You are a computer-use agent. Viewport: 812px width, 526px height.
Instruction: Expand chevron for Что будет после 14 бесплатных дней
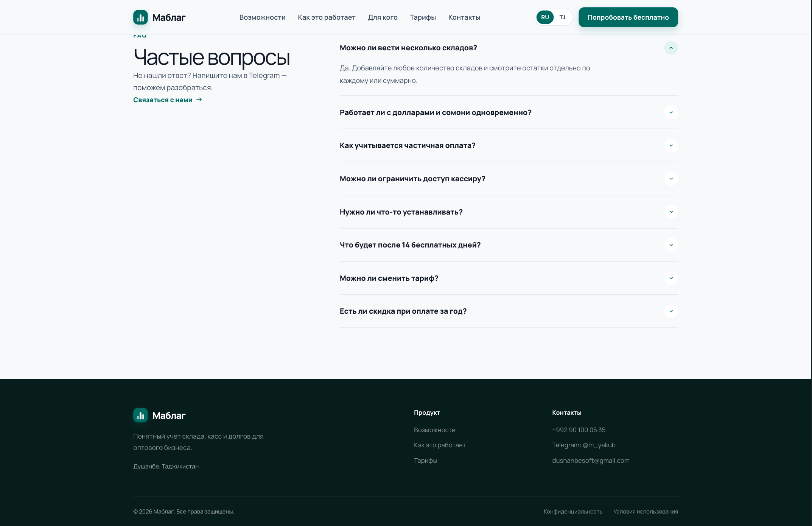coord(671,245)
